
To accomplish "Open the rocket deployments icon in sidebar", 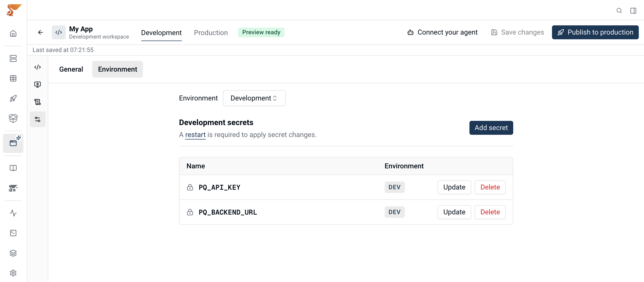I will coord(13,98).
